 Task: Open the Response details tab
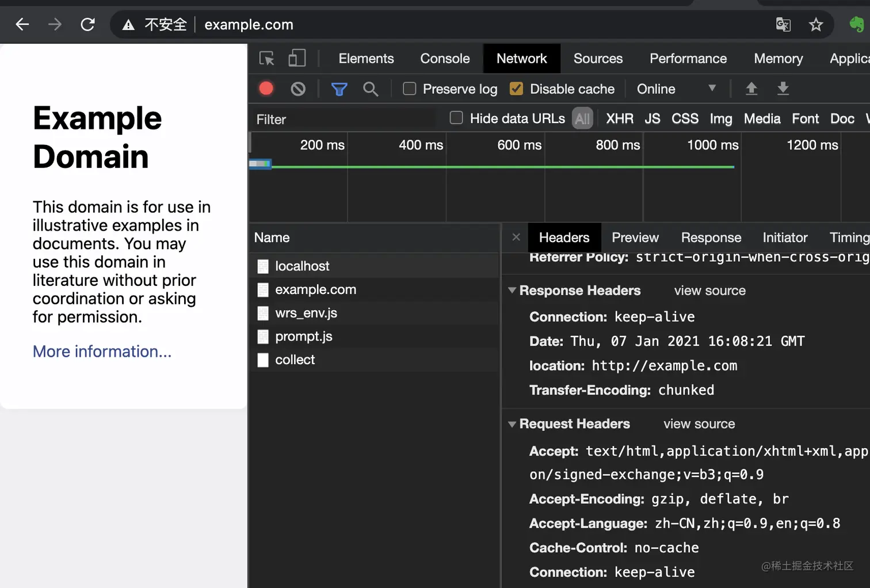click(x=711, y=238)
